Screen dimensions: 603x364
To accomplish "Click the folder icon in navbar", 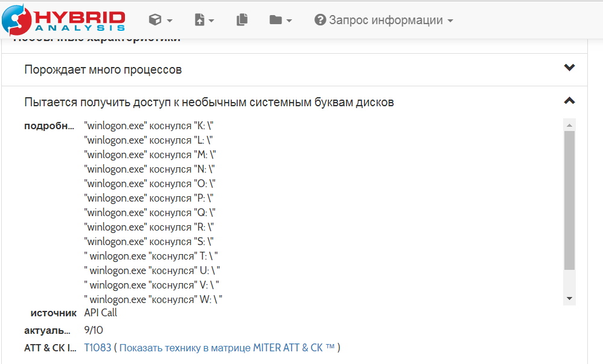I will pos(276,20).
